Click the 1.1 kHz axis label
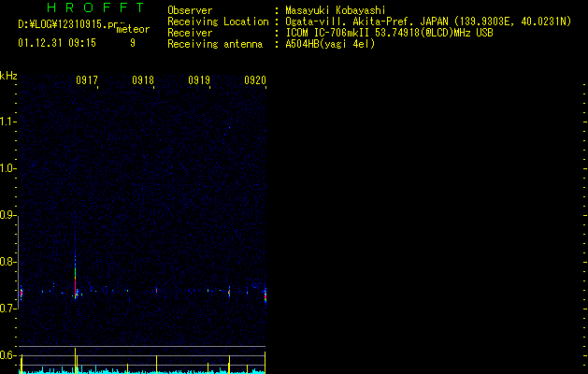 point(7,122)
